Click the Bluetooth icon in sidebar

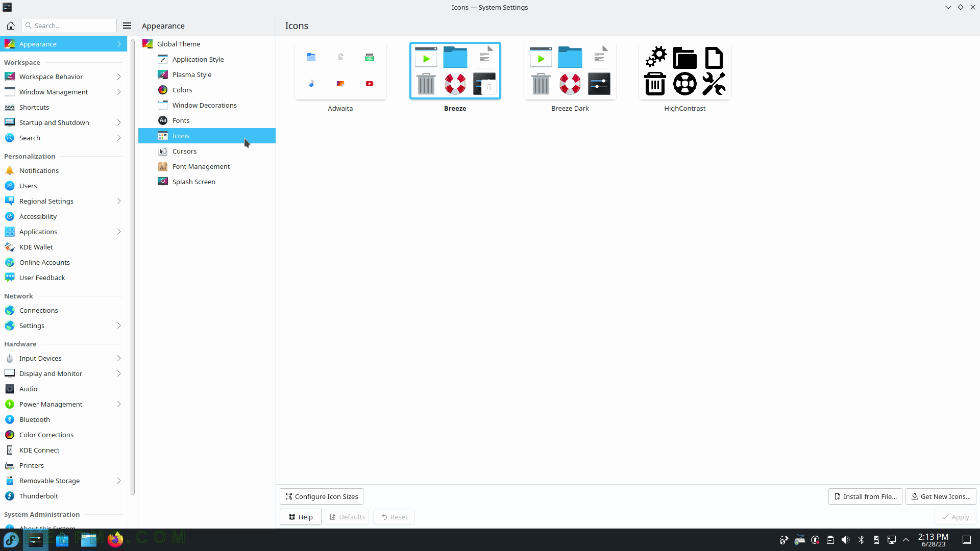point(10,419)
